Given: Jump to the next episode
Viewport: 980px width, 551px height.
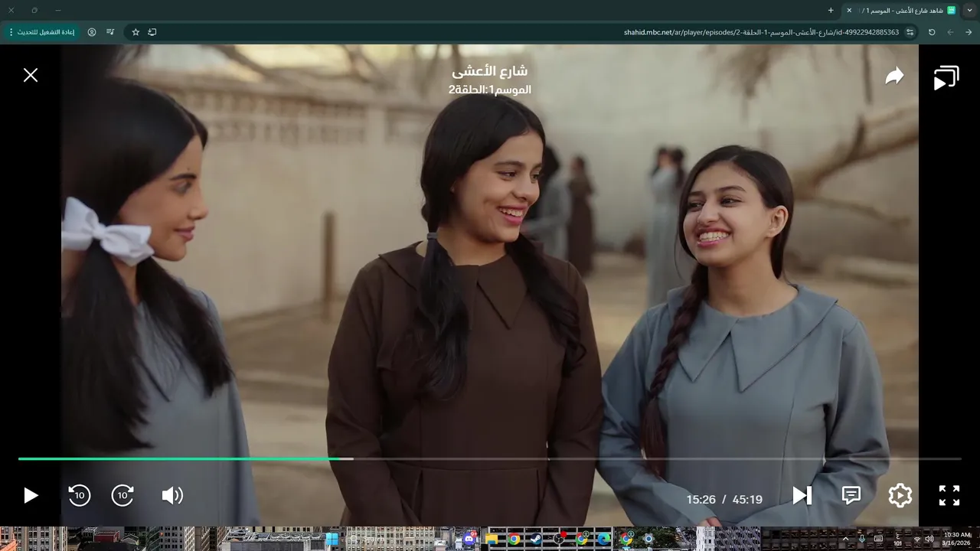Looking at the screenshot, I should 802,495.
